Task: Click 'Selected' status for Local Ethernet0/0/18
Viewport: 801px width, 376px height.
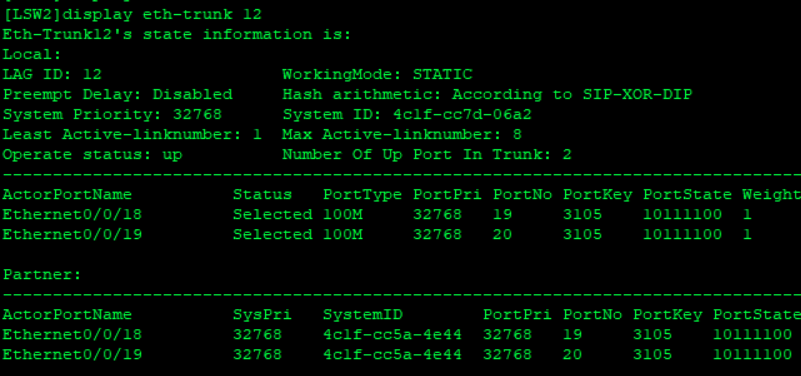Action: [x=273, y=215]
